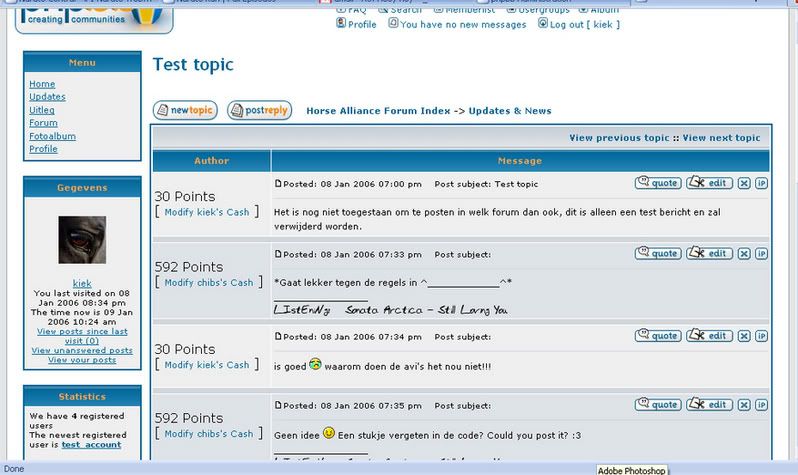Click the new topic button
The image size is (798, 475).
point(185,110)
